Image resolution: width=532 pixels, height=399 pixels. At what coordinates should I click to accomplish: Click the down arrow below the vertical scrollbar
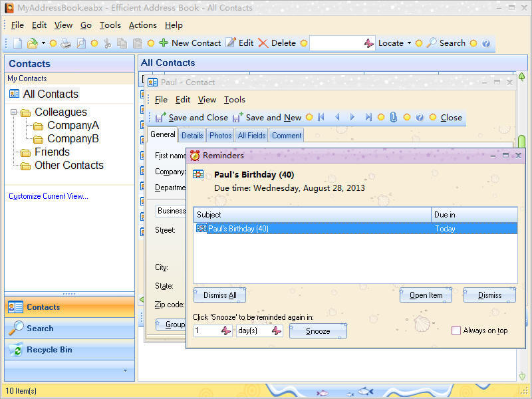[x=522, y=376]
